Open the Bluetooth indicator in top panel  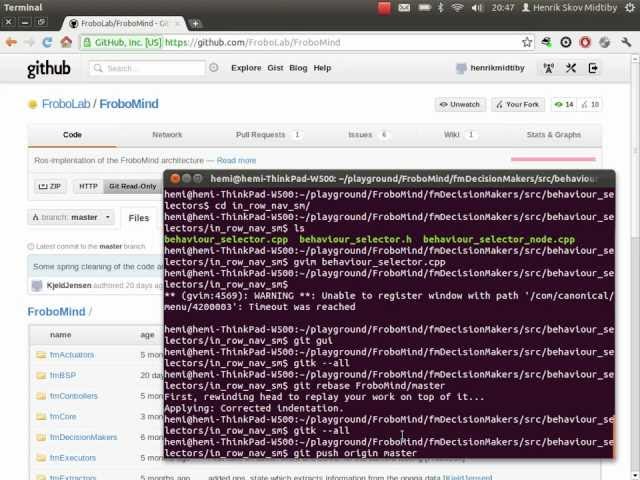[441, 7]
